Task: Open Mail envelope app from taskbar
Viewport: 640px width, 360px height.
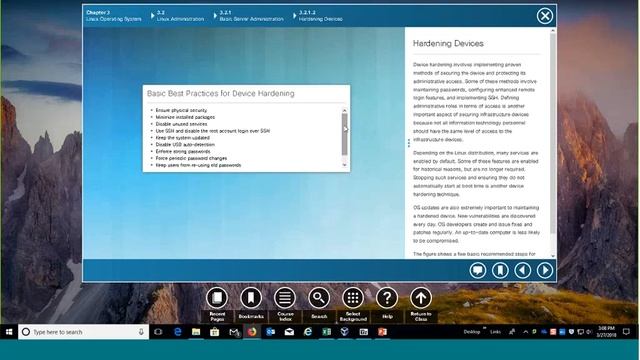Action: [x=289, y=332]
